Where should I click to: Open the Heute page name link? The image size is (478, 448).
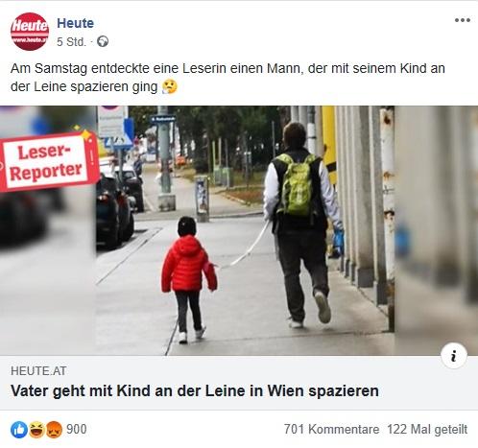tap(75, 23)
